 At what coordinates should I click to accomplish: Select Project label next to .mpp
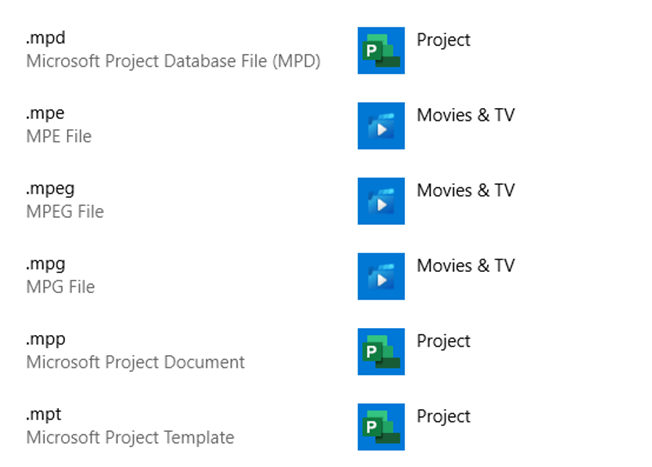tap(443, 341)
